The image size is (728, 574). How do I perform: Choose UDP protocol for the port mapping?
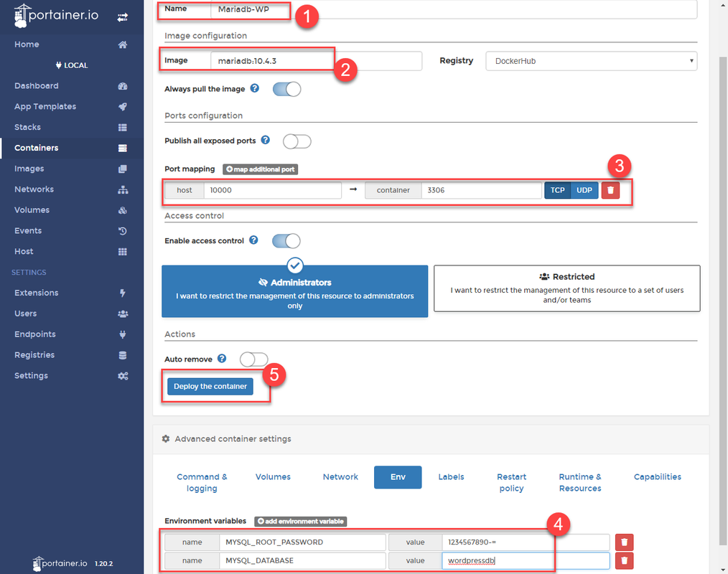click(584, 190)
